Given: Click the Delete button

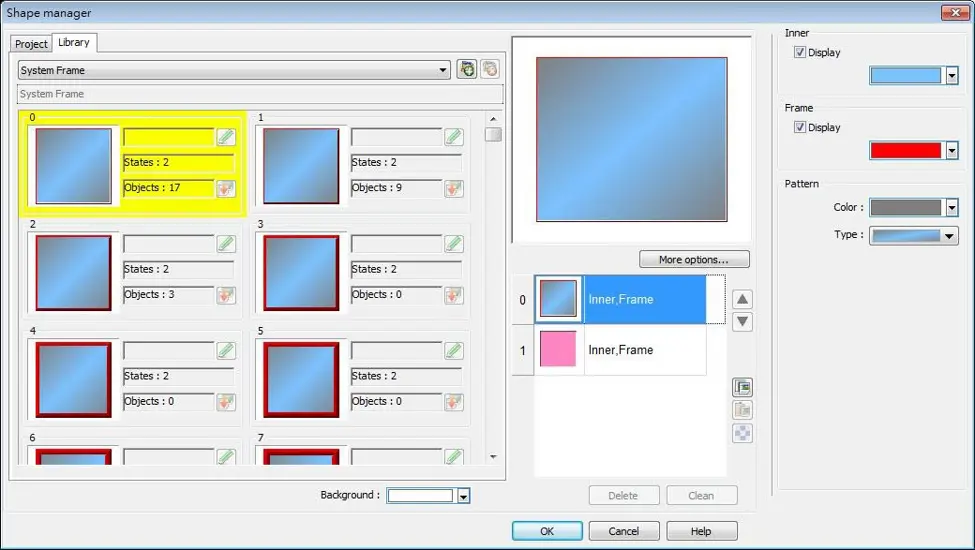Looking at the screenshot, I should (x=624, y=495).
